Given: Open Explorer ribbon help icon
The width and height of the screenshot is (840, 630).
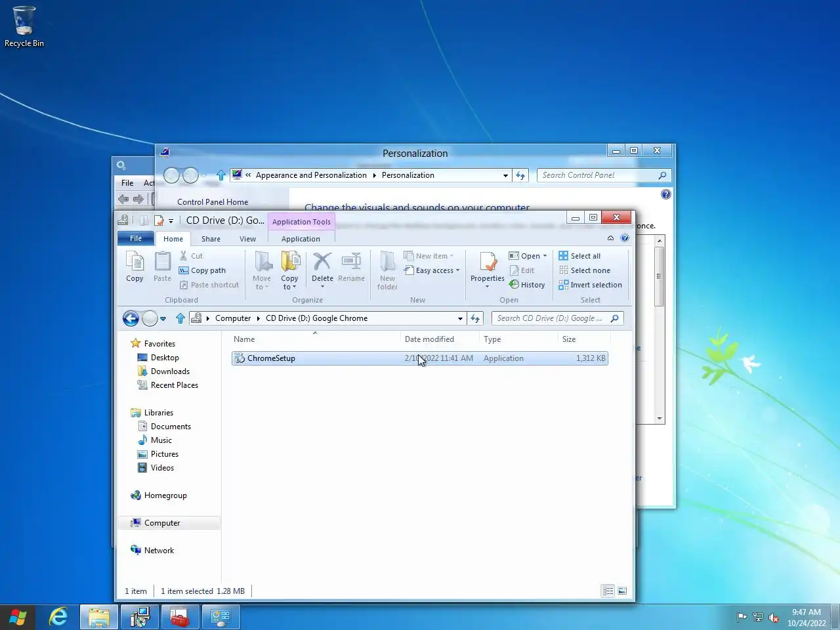Looking at the screenshot, I should (x=625, y=238).
